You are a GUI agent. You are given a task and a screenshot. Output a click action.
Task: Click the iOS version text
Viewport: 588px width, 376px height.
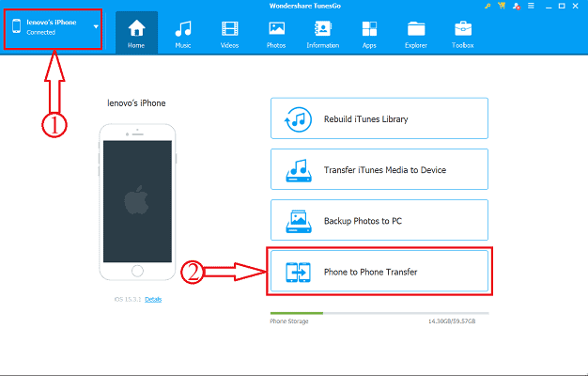point(128,299)
